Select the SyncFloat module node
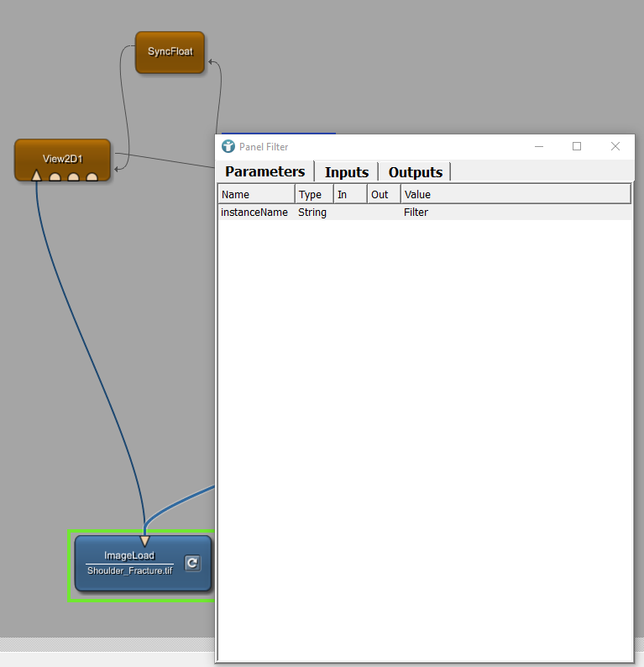Viewport: 644px width, 667px height. tap(170, 52)
